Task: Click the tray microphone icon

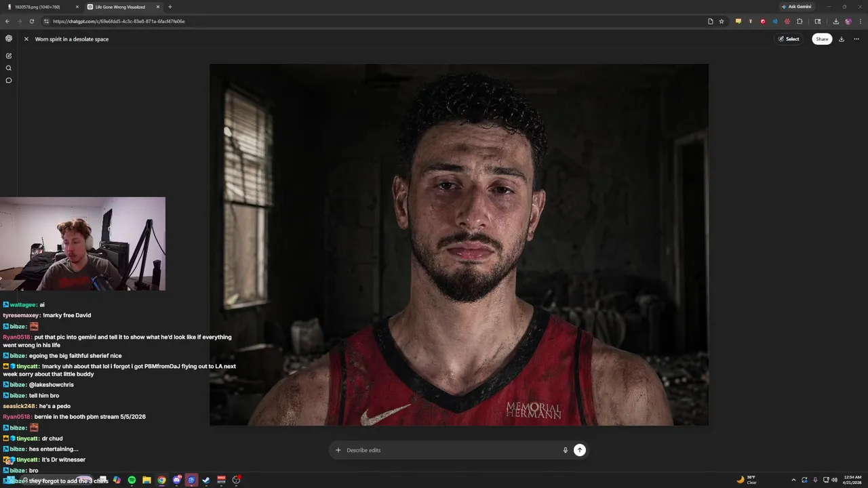Action: coord(815,480)
